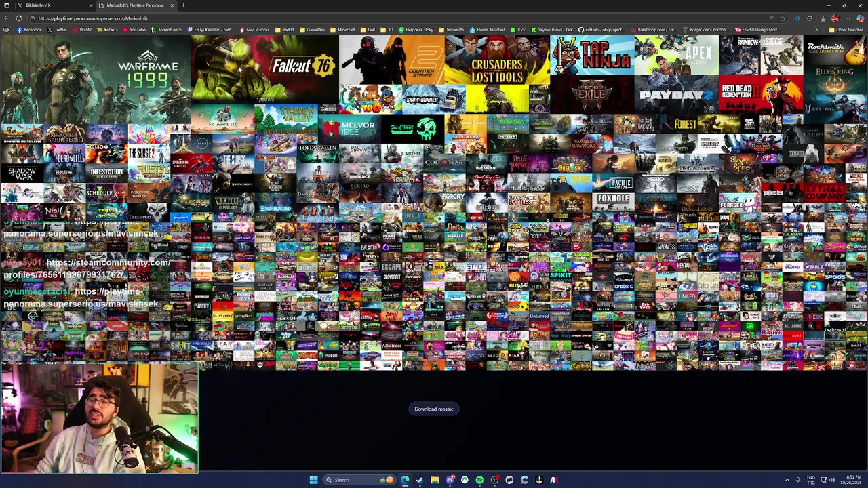Open Robitshop.com bookmark
This screenshot has width=868, height=488.
[653, 30]
